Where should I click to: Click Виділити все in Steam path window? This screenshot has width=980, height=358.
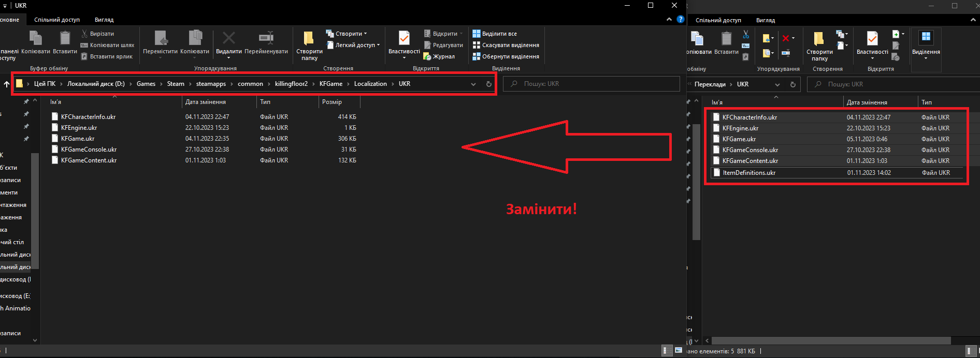(x=495, y=34)
